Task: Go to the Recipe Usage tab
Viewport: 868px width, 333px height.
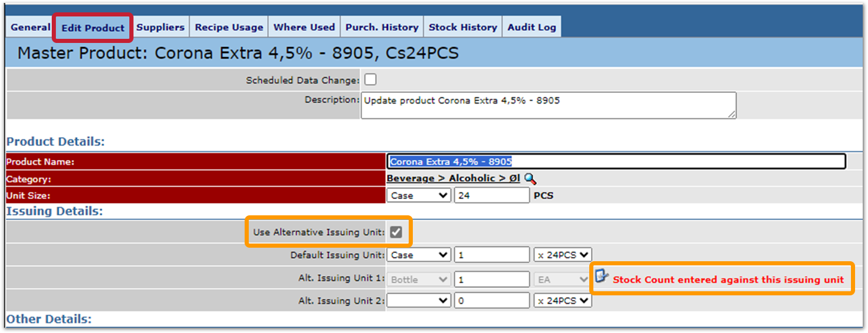Action: [x=229, y=27]
